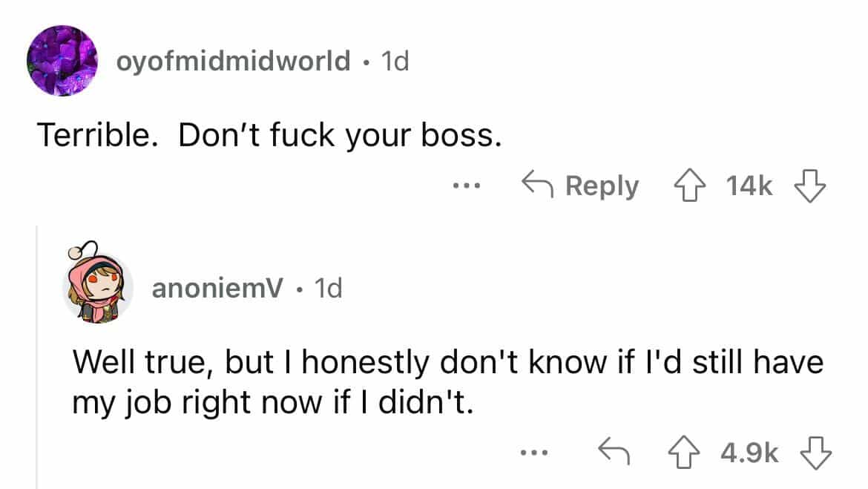
Task: Click the 1d timestamp next to anoniemV
Action: point(327,289)
